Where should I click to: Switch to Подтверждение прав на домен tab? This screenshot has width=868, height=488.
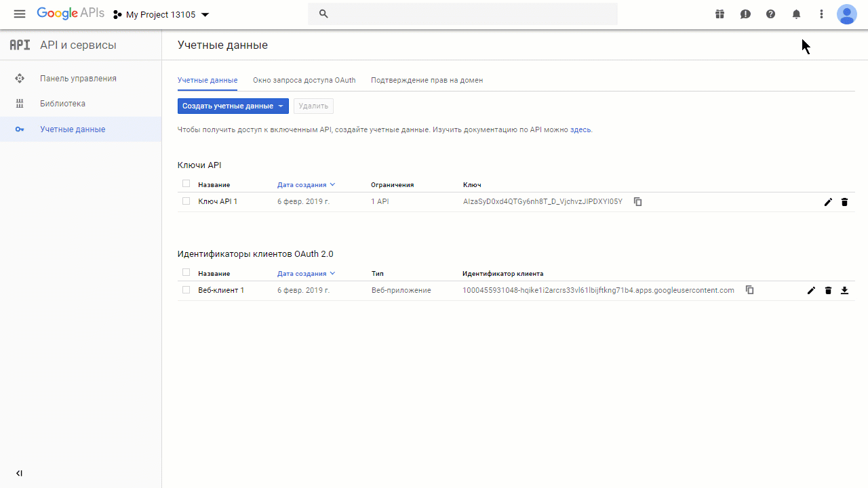pos(427,80)
